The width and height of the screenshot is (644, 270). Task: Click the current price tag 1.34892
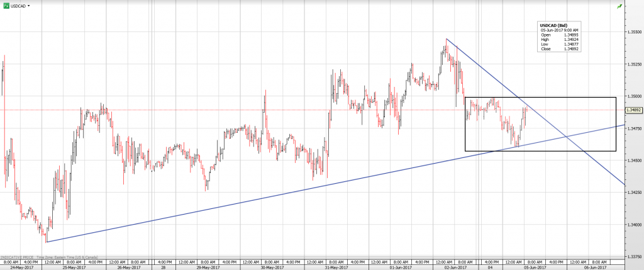tap(634, 110)
